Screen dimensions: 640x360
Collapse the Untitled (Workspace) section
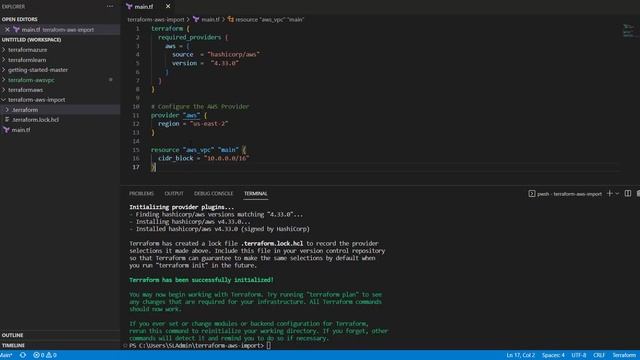(31, 40)
